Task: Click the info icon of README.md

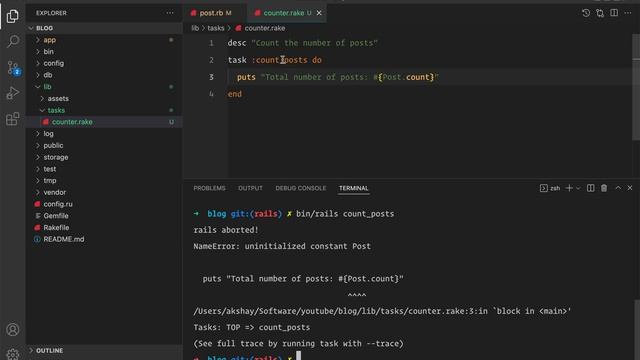Action: click(x=37, y=239)
